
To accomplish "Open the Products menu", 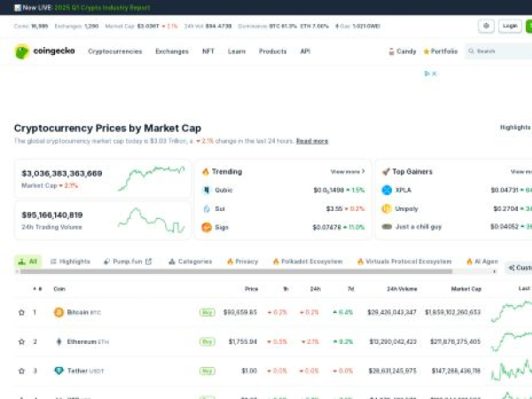I will point(272,51).
